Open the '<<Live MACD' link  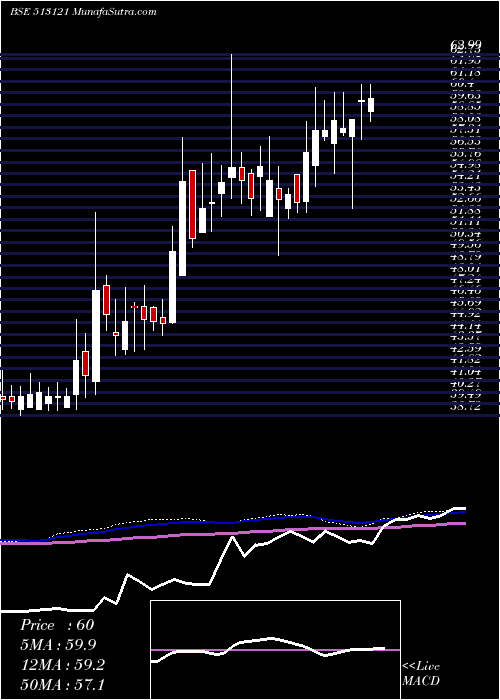click(x=421, y=674)
